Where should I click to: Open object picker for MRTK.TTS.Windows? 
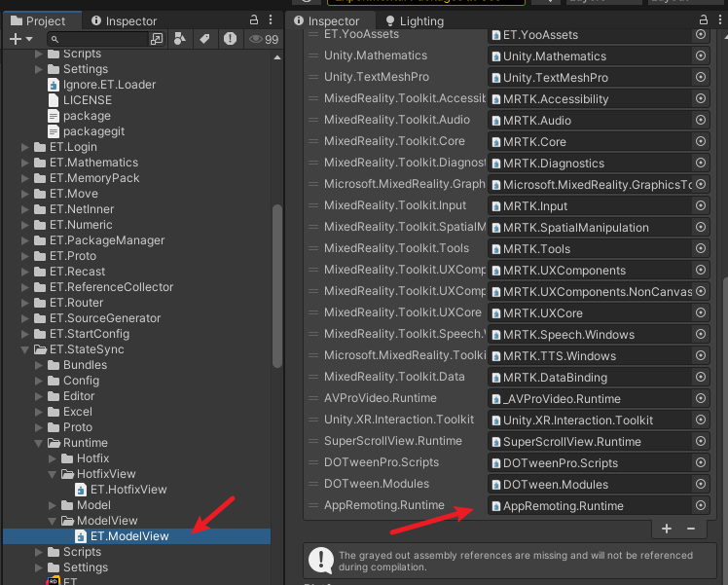coord(701,355)
